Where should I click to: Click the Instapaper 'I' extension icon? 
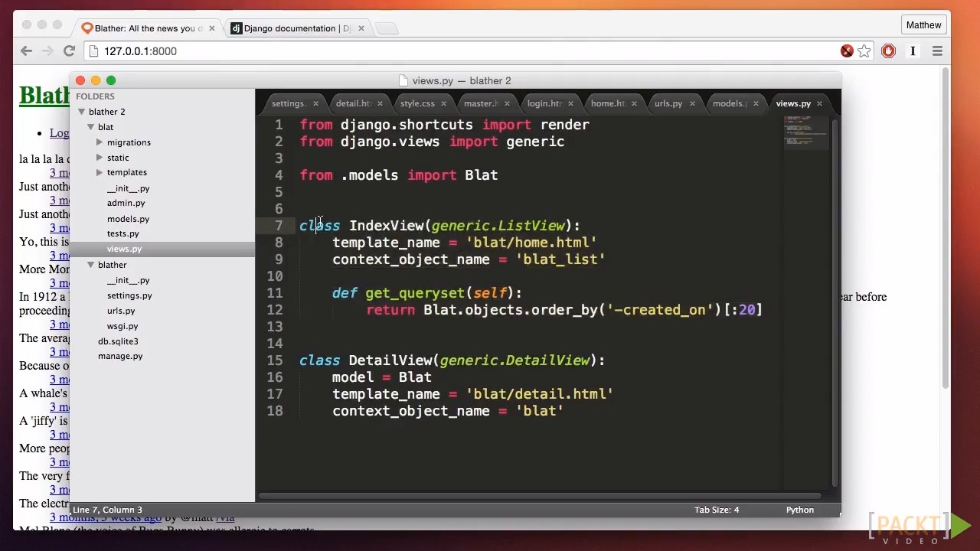913,51
